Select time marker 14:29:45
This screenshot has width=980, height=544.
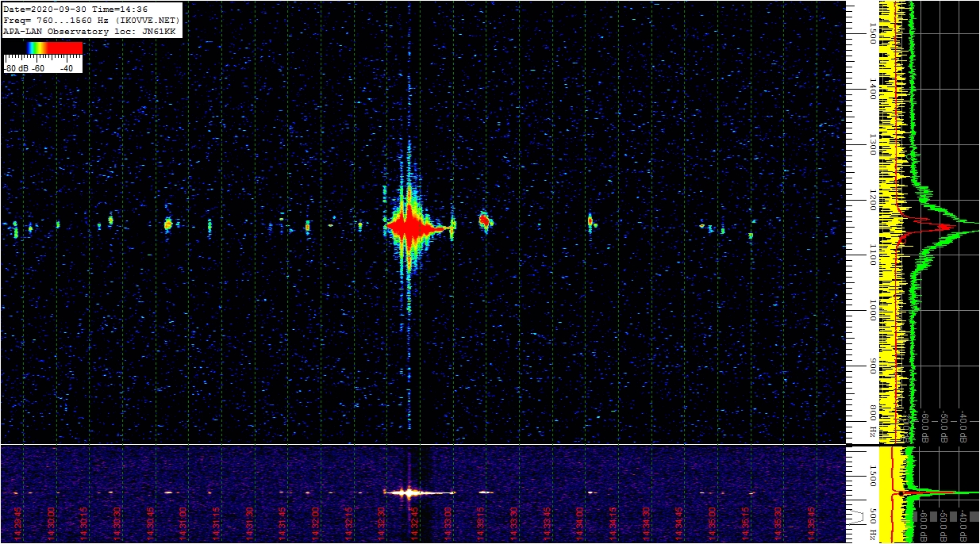[18, 525]
